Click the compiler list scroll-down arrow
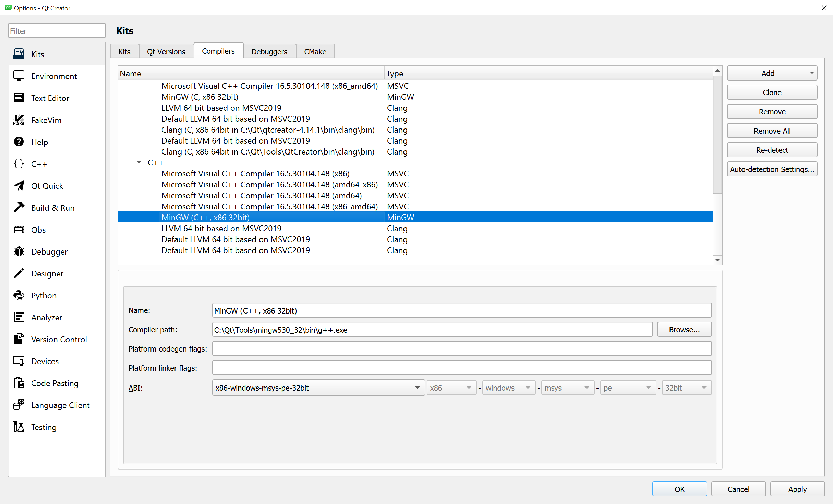 click(x=717, y=260)
